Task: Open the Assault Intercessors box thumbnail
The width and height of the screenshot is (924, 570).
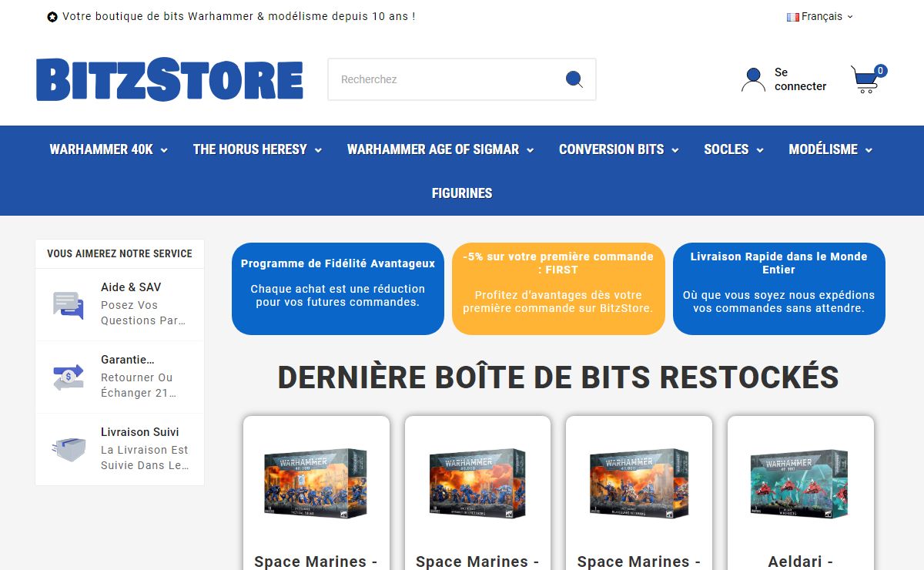Action: click(478, 482)
